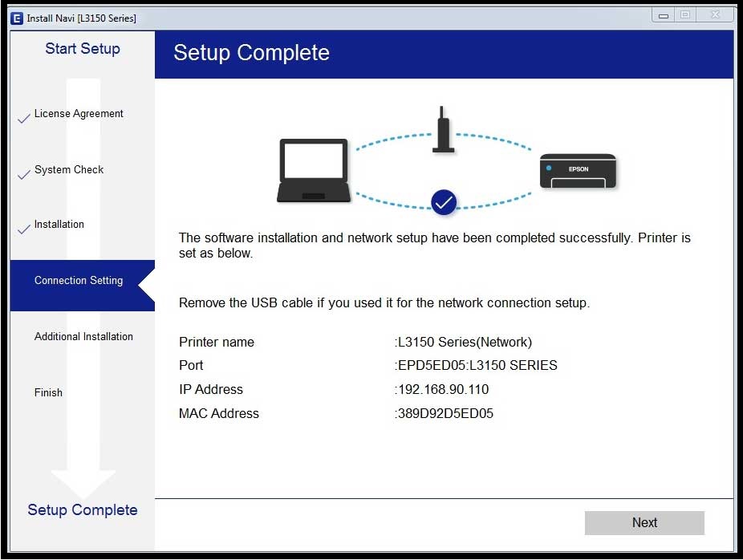Click the Epson printer illustration
The image size is (743, 560).
(578, 171)
